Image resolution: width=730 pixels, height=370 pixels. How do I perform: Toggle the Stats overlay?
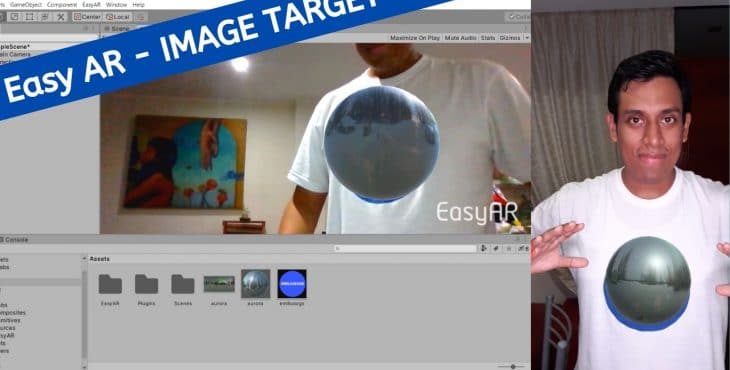(488, 38)
